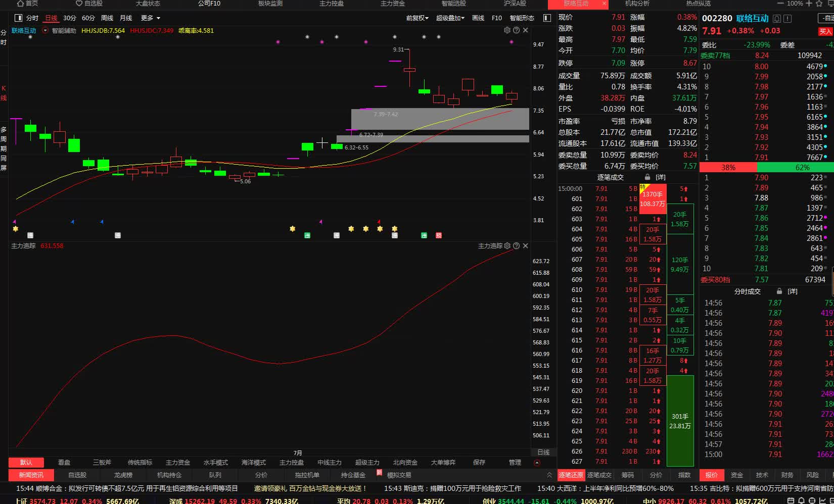
Task: Select 月线 monthly period
Action: click(x=126, y=18)
